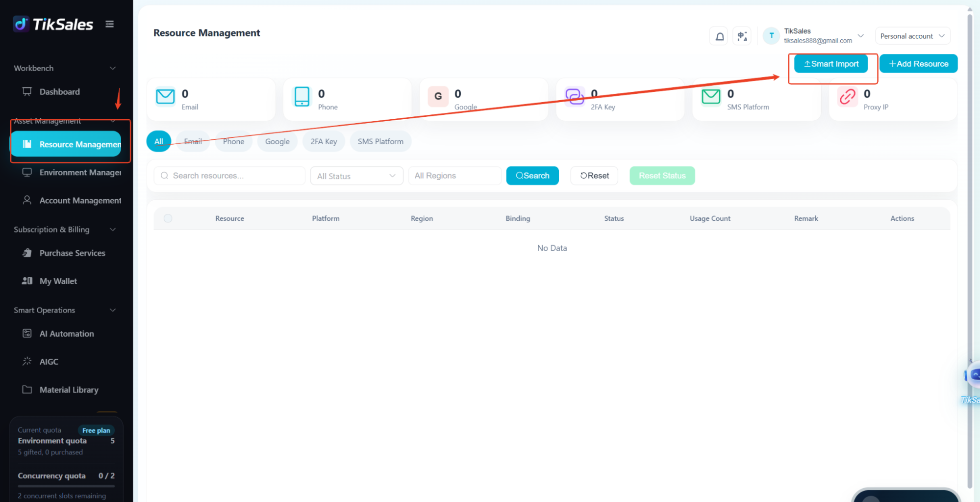The height and width of the screenshot is (502, 980).
Task: Click the Email envelope stat icon
Action: click(x=165, y=97)
